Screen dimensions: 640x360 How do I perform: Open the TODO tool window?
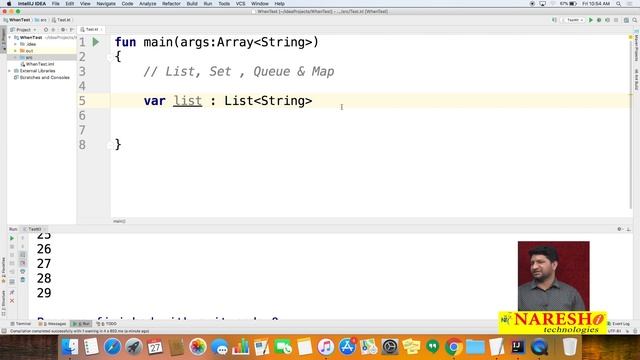[x=107, y=324]
